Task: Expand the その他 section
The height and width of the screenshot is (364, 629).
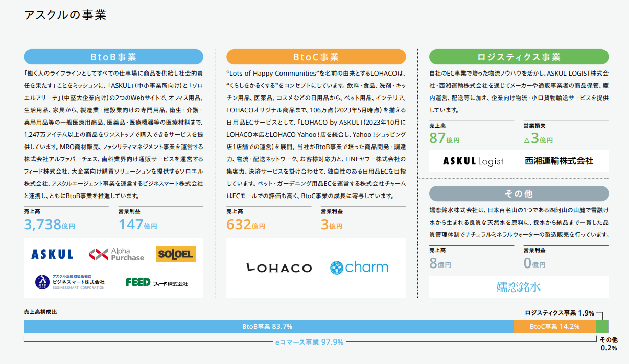Action: click(519, 193)
